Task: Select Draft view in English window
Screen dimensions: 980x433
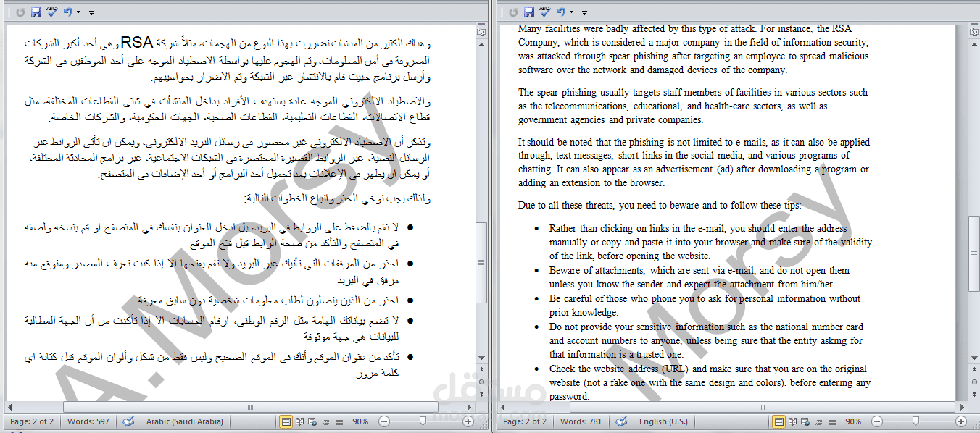Action: click(831, 421)
